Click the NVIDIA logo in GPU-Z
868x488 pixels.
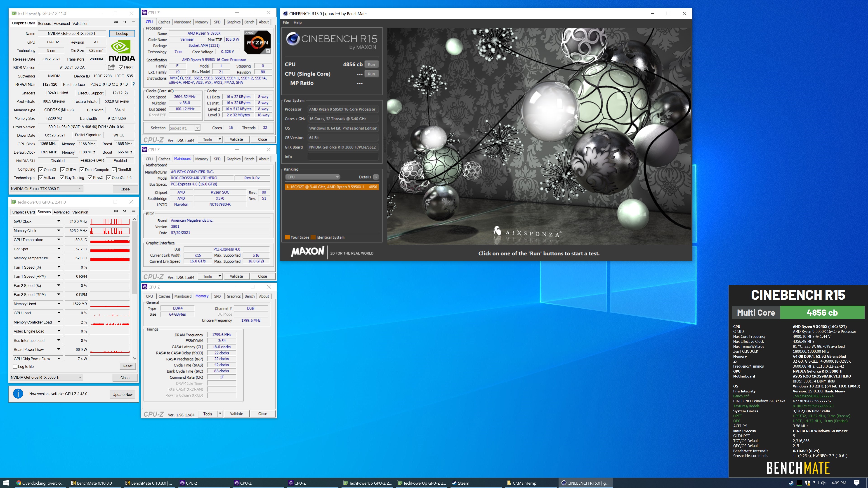pos(122,51)
